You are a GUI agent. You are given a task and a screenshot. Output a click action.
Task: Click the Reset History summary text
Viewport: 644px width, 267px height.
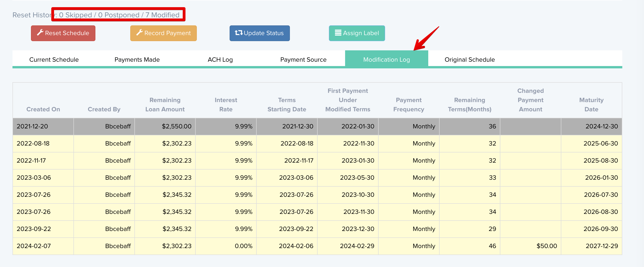tap(96, 15)
